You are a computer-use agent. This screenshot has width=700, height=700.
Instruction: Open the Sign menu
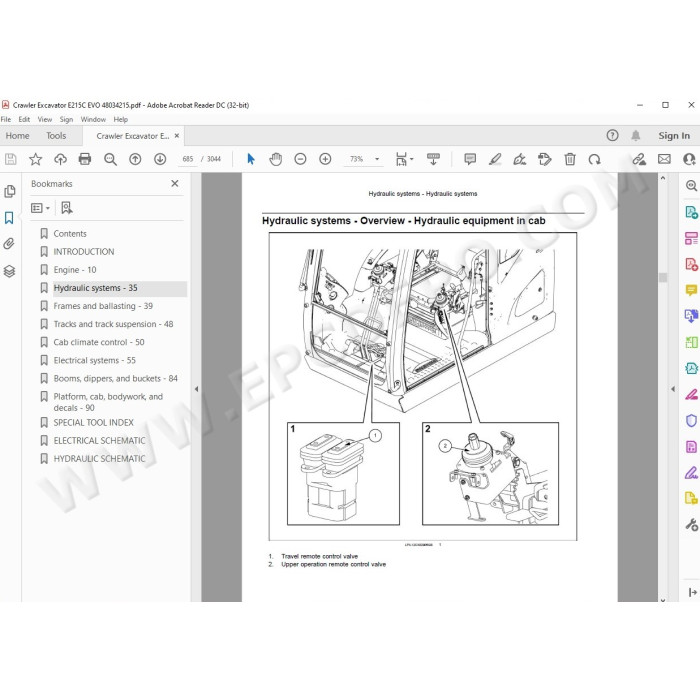click(66, 119)
